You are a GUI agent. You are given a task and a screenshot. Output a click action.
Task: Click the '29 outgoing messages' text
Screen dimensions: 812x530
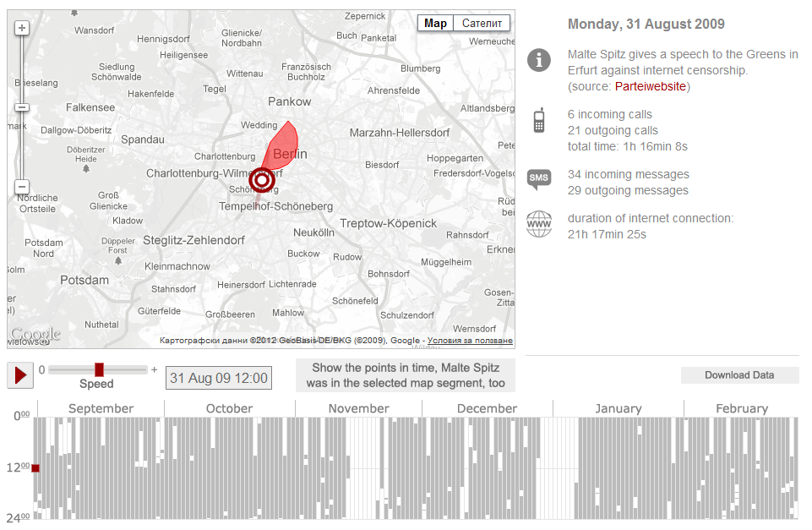coord(628,191)
